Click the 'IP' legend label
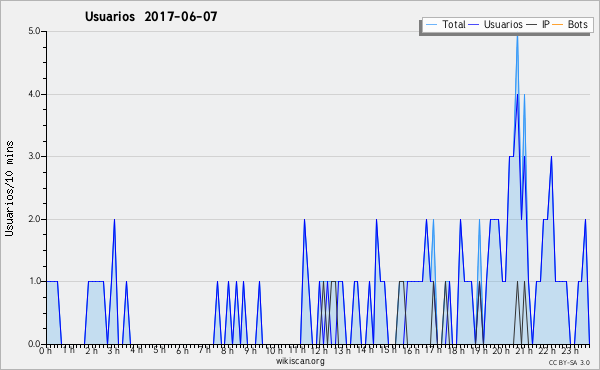The height and width of the screenshot is (370, 600). point(546,24)
